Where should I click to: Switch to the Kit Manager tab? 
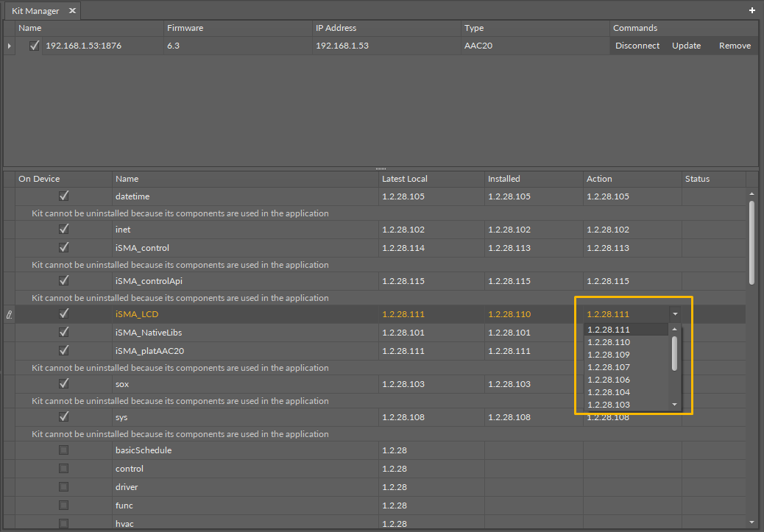35,11
